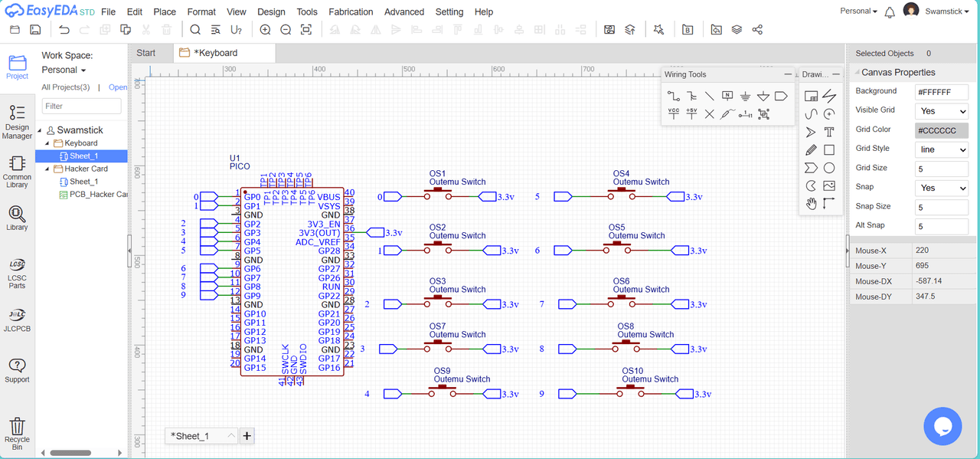Select the Net Label tool
The width and height of the screenshot is (980, 459).
point(727,97)
